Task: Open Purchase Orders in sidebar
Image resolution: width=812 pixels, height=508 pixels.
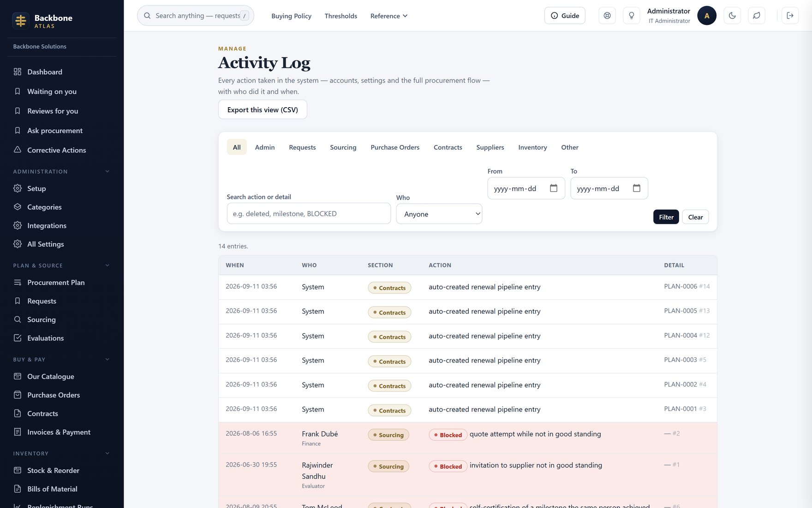Action: [62, 395]
